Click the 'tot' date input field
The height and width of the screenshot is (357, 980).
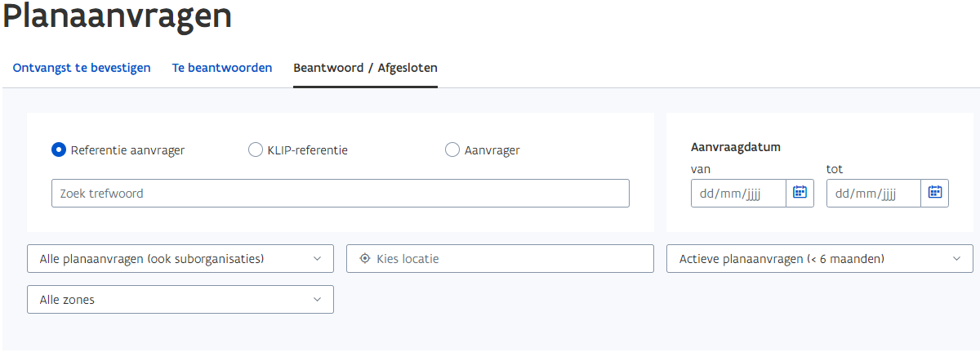874,194
